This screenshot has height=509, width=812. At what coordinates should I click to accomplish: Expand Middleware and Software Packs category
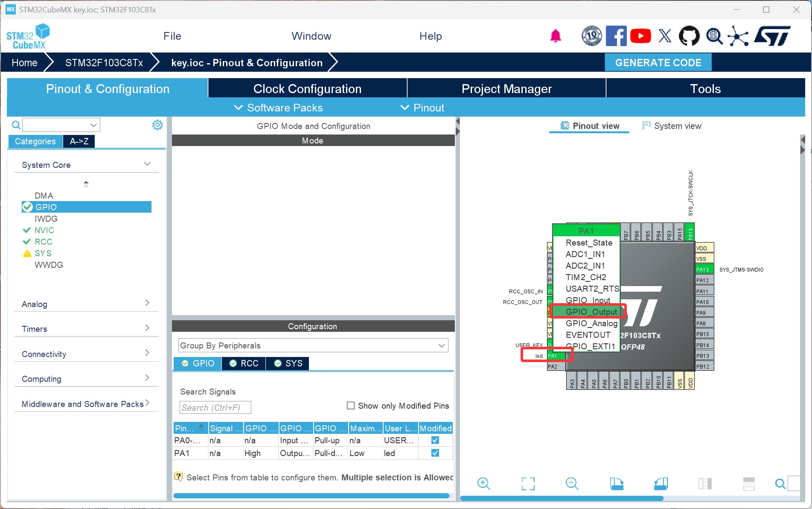(87, 404)
